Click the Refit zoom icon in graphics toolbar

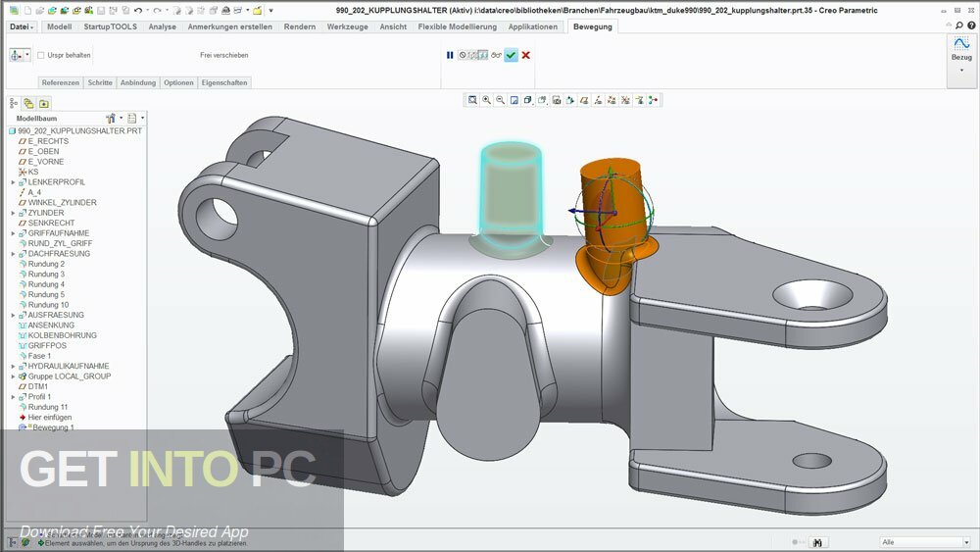[x=472, y=100]
